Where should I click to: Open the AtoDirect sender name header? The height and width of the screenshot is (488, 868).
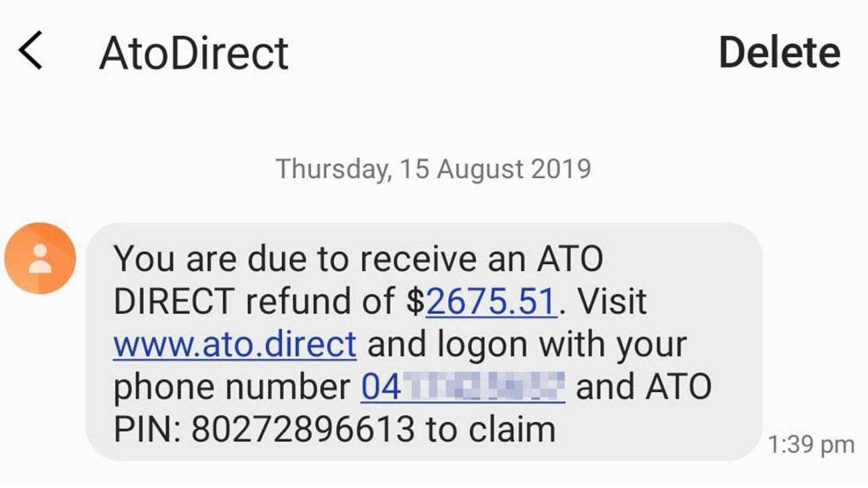(x=194, y=53)
